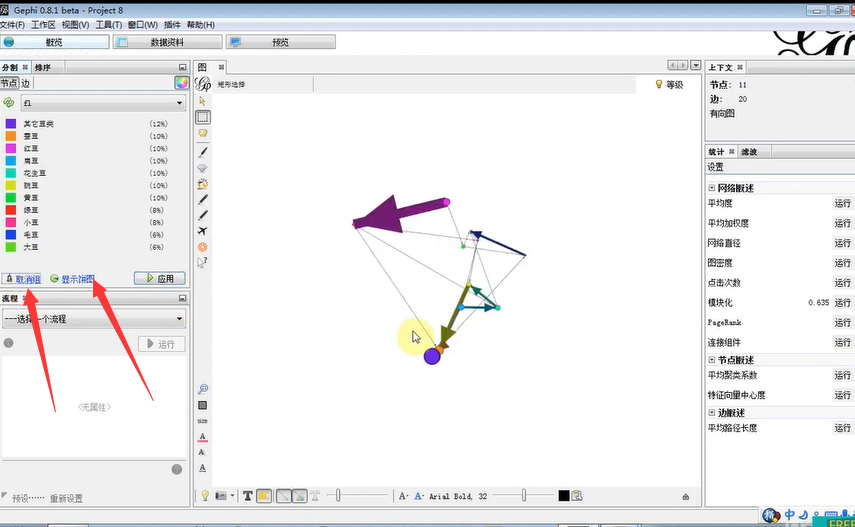Click the reset label colors red-underlined A icon

202,437
